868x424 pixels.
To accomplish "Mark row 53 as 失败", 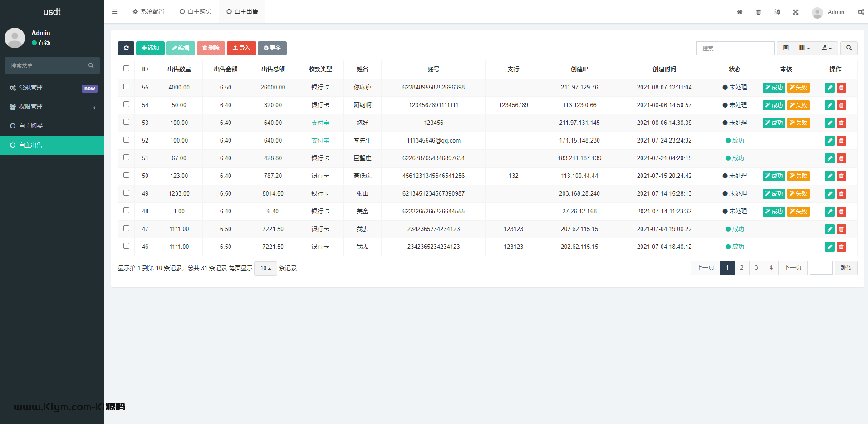I will (x=798, y=123).
